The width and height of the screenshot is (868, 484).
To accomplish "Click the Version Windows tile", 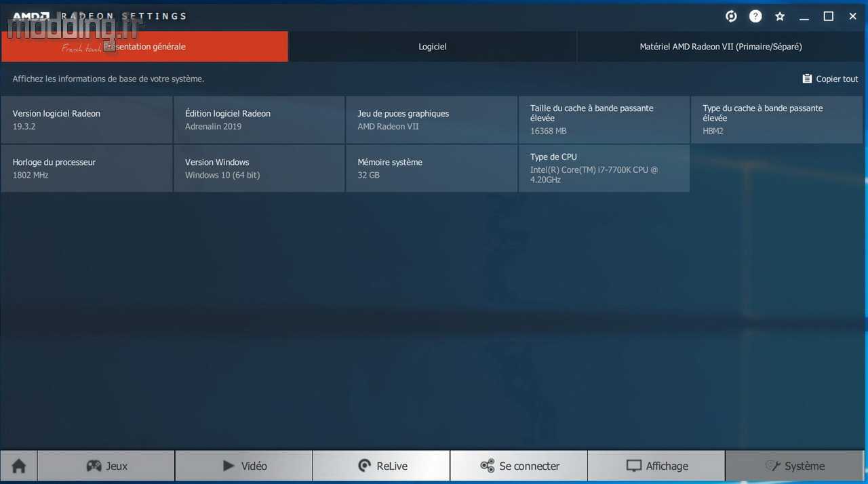I will click(259, 168).
